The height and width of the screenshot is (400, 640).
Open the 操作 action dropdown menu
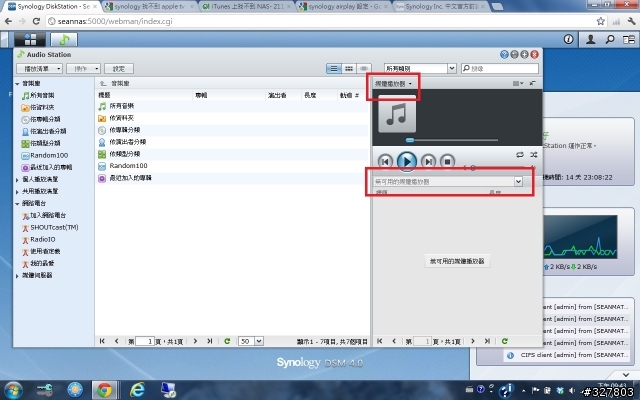[84, 69]
